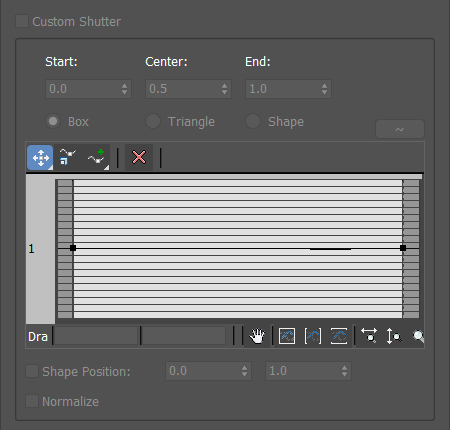The width and height of the screenshot is (450, 430).
Task: Click the Start value spinner arrows
Action: [124, 89]
